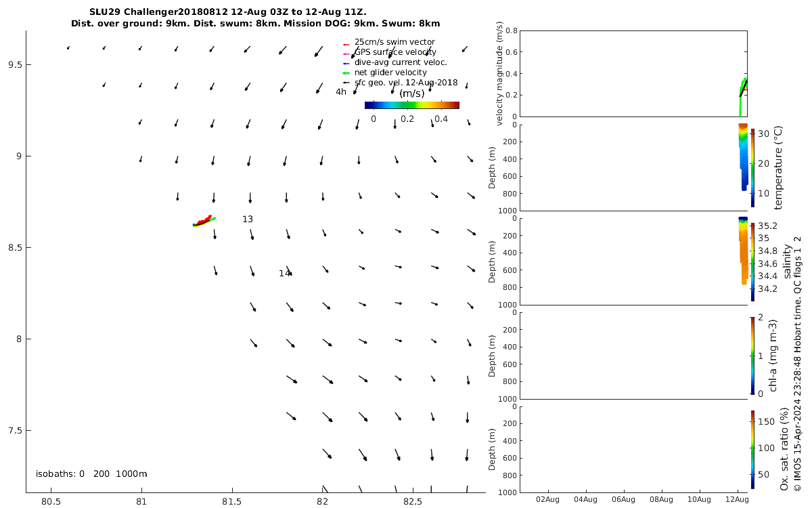Click the "velocity magnitude (m/s)" axis label
Screen dimensions: 812x508
pos(500,73)
